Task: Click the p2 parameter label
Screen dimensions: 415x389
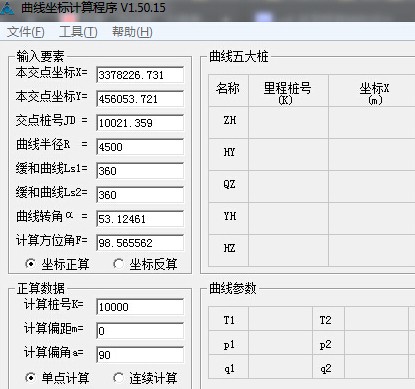Action: point(325,344)
